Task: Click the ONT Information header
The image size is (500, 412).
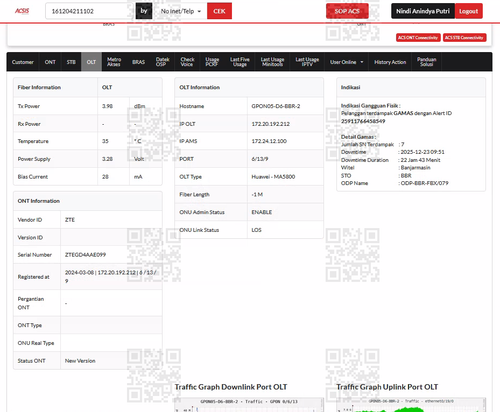Action: click(x=39, y=201)
